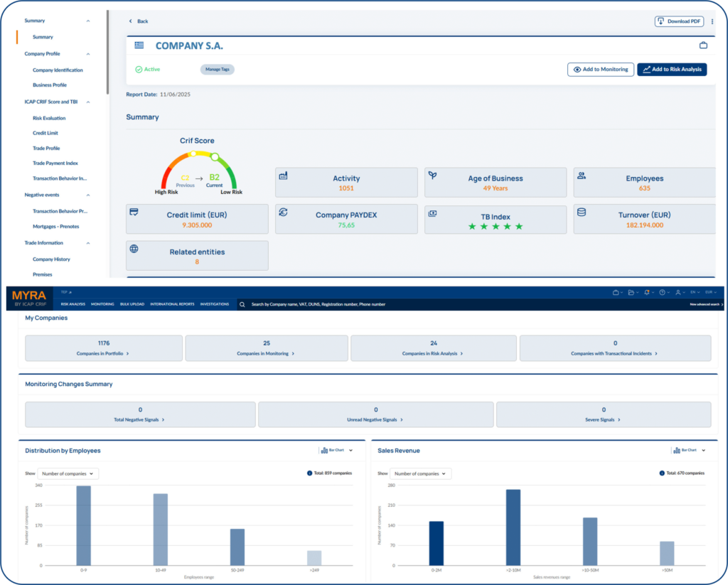Click the help question mark icon
This screenshot has width=728, height=585.
coord(662,292)
